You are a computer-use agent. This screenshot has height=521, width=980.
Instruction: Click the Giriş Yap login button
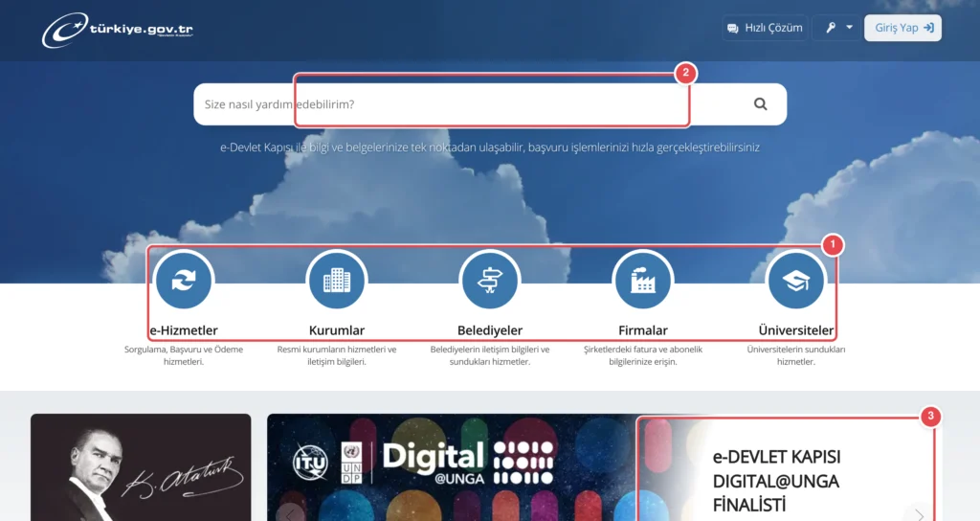coord(902,28)
